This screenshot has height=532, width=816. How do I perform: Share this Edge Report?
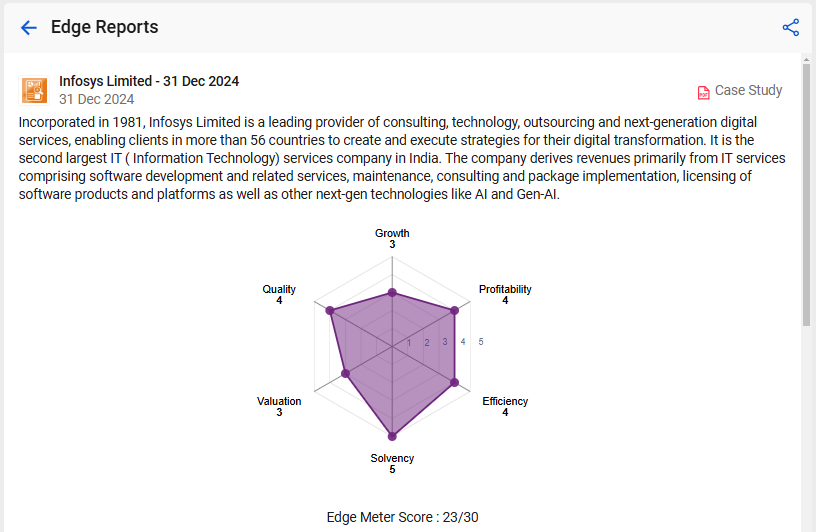790,28
